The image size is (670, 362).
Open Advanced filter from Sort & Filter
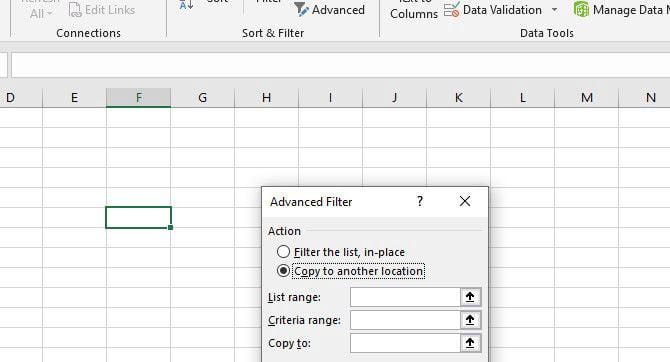330,10
